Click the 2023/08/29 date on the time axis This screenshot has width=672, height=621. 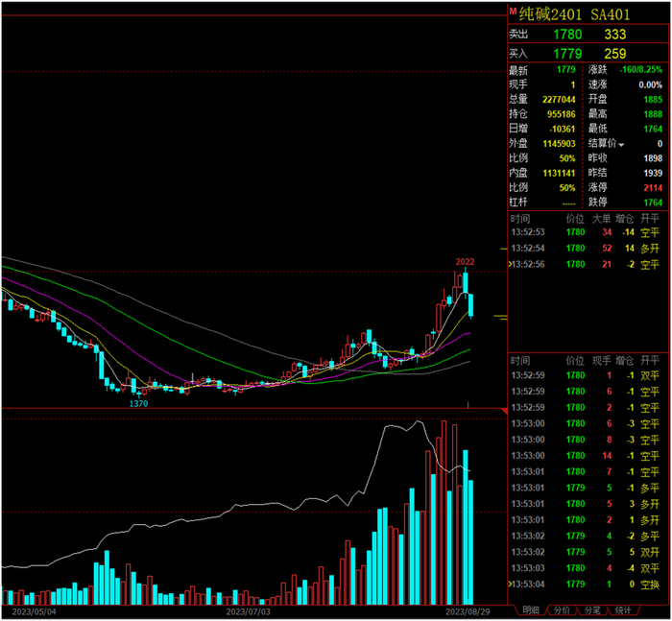468,612
